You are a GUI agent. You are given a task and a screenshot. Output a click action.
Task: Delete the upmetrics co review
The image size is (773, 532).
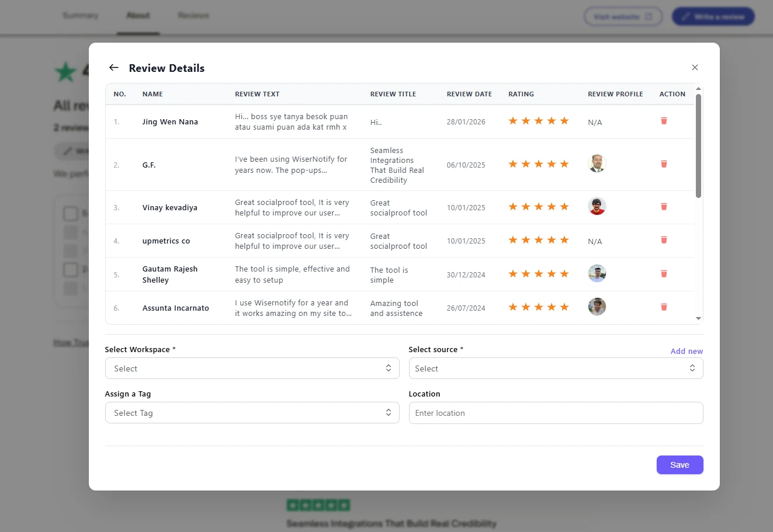[x=664, y=240]
